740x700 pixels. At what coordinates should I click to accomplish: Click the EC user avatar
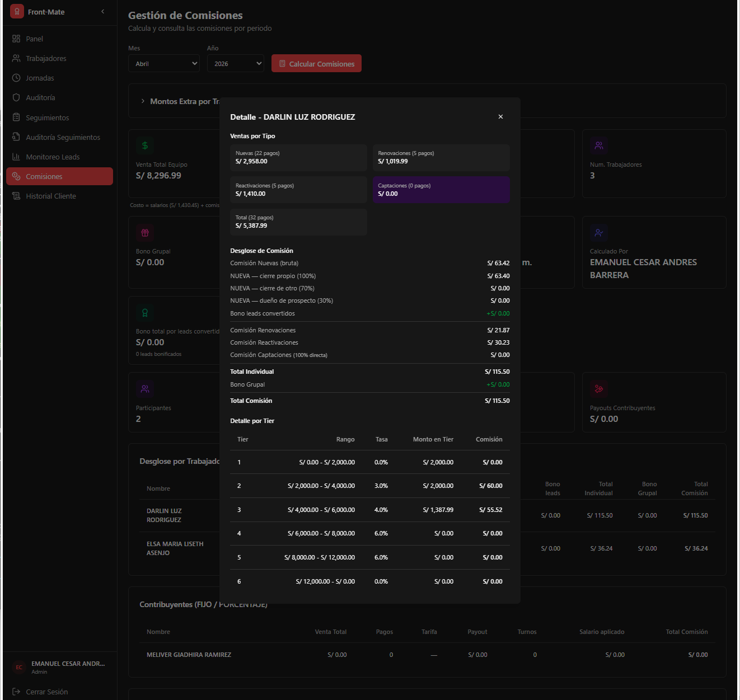19,667
